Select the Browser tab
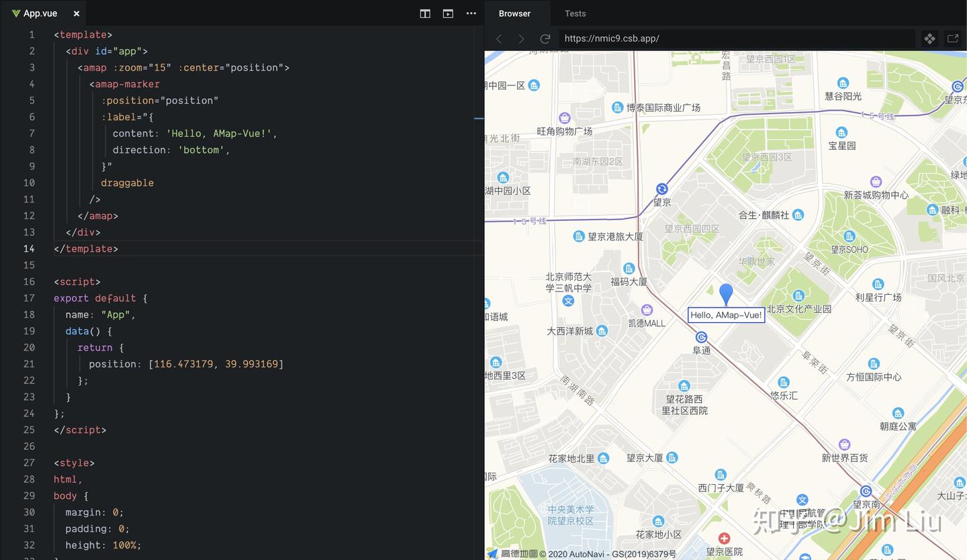 point(515,13)
